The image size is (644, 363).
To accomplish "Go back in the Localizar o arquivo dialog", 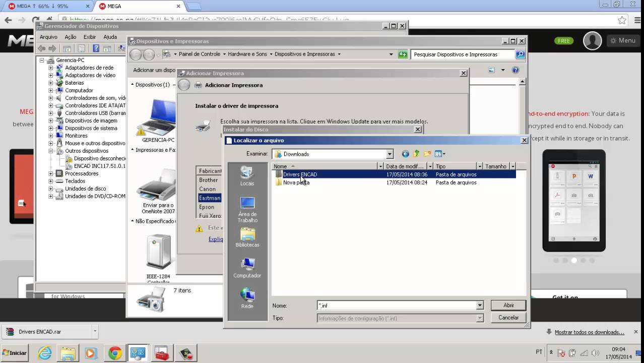I will [x=405, y=154].
